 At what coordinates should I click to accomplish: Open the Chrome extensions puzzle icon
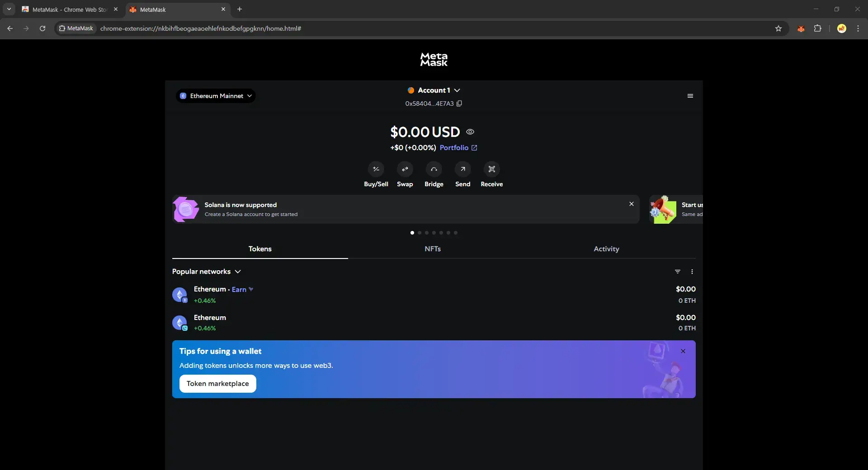pos(817,28)
